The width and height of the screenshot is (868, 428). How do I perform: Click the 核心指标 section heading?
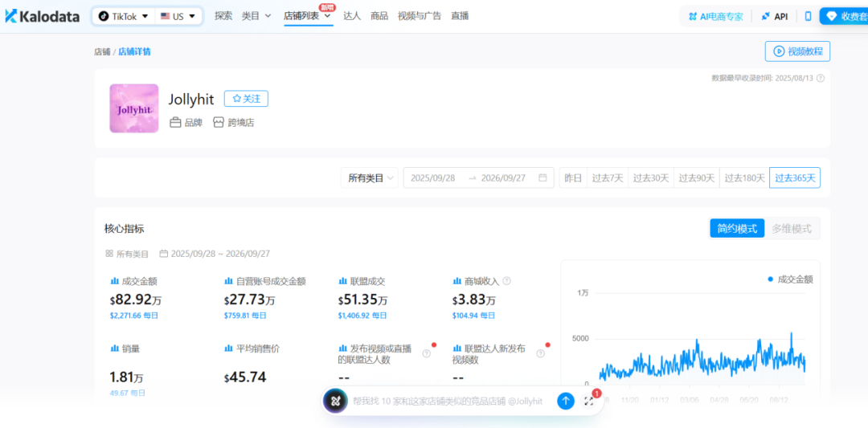tap(125, 229)
